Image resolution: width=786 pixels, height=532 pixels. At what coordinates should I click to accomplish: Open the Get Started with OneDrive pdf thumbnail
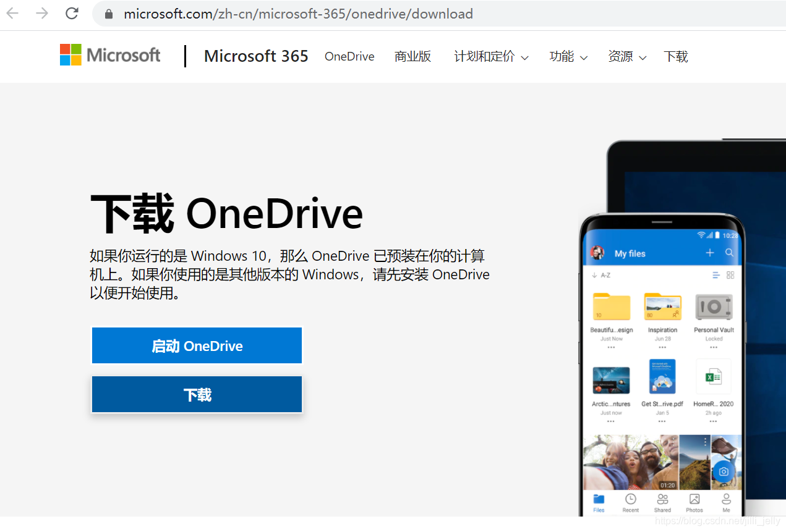point(662,377)
